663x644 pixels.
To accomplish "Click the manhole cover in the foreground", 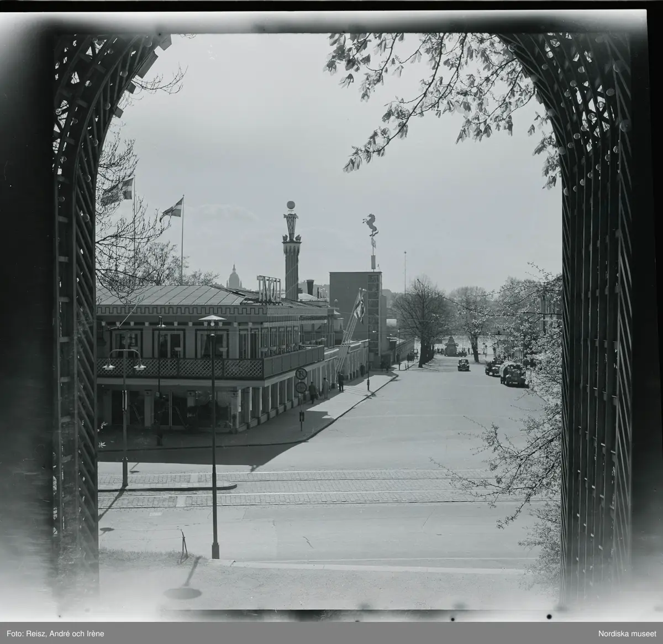I will click(x=182, y=593).
